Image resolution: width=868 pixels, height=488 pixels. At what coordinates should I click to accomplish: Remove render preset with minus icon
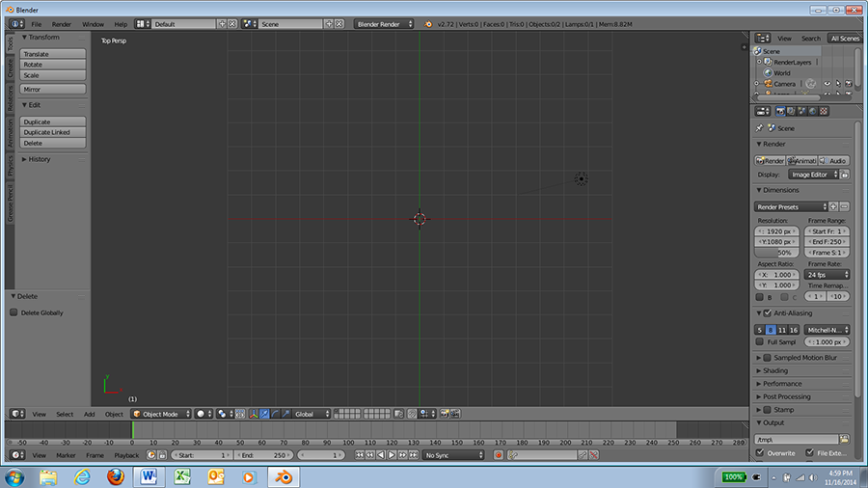844,206
